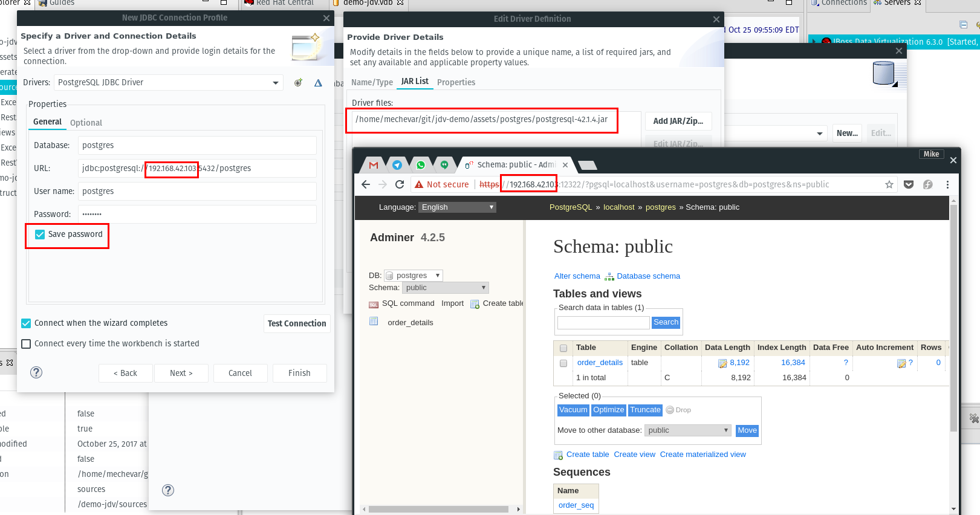The image size is (980, 515).
Task: Click the Optimize button
Action: pos(608,410)
